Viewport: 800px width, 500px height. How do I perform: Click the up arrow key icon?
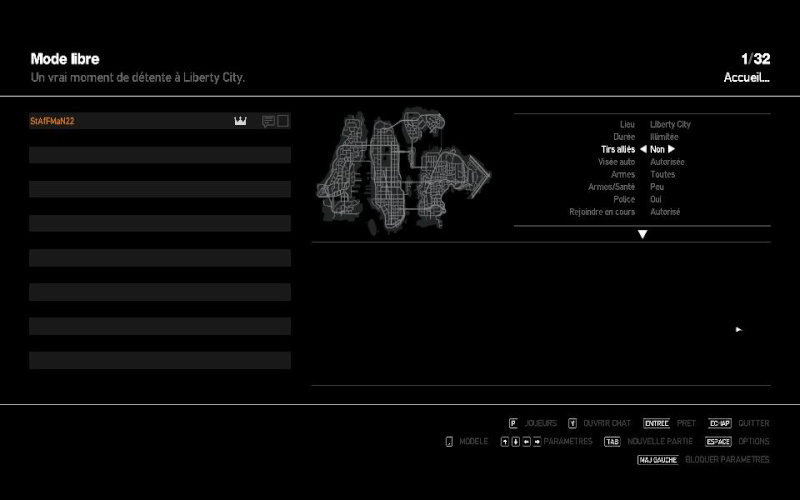(505, 442)
